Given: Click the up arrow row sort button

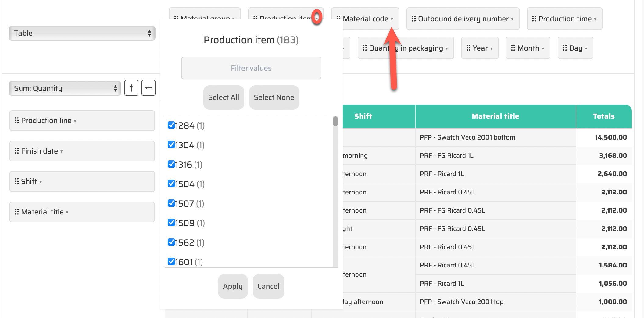Looking at the screenshot, I should click(x=131, y=88).
